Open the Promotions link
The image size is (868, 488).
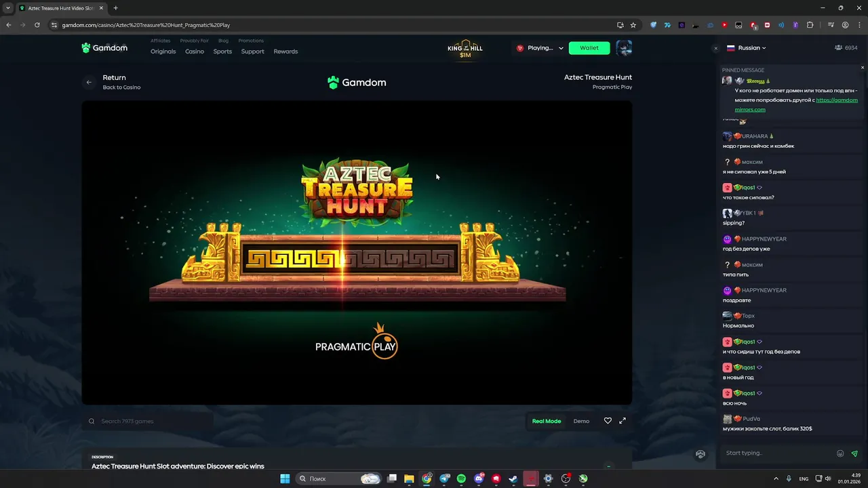tap(251, 41)
